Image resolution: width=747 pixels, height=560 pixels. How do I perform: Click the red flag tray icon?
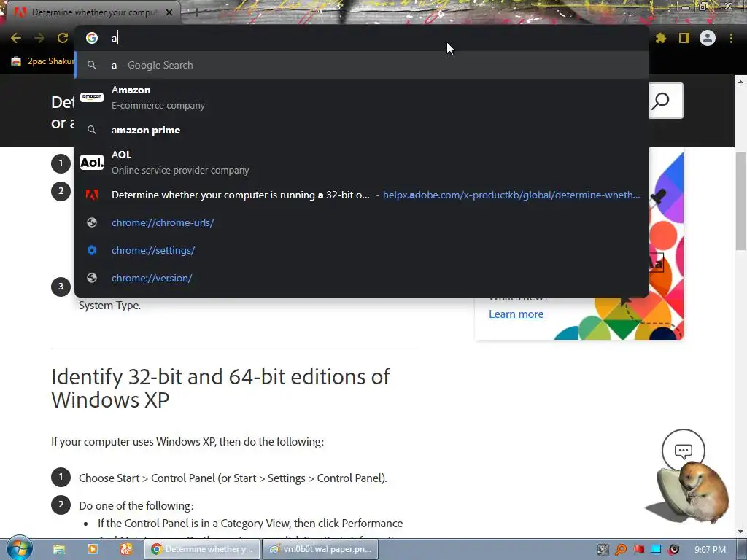(638, 550)
